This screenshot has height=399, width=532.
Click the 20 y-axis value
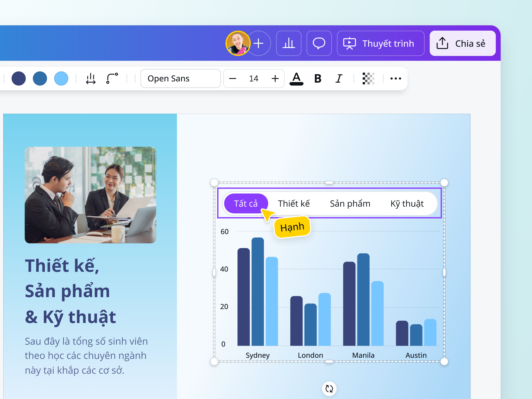click(x=224, y=306)
